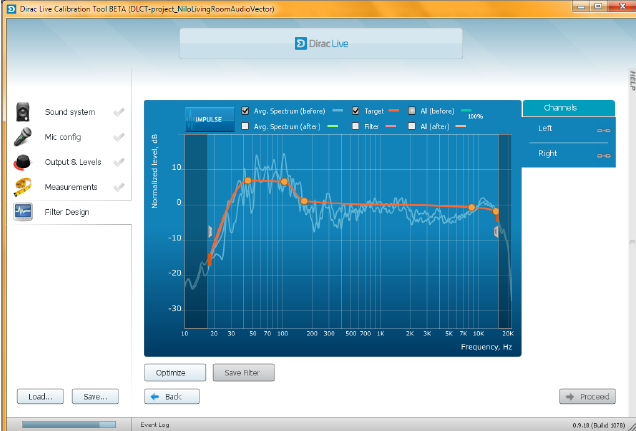Click the Avg. Spectrum (after) green swatch

tap(333, 126)
